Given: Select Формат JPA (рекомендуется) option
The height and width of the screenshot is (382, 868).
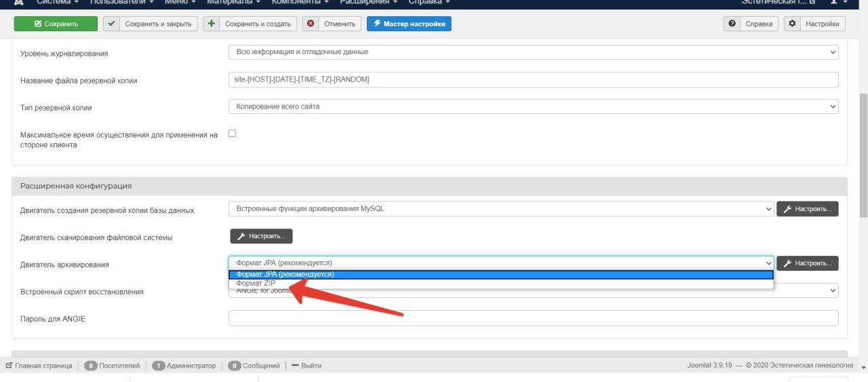Looking at the screenshot, I should click(501, 275).
